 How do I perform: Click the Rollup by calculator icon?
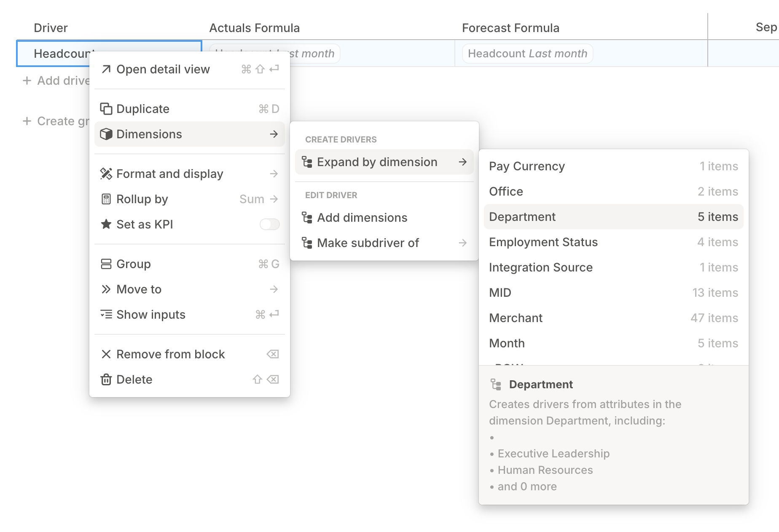click(x=106, y=199)
